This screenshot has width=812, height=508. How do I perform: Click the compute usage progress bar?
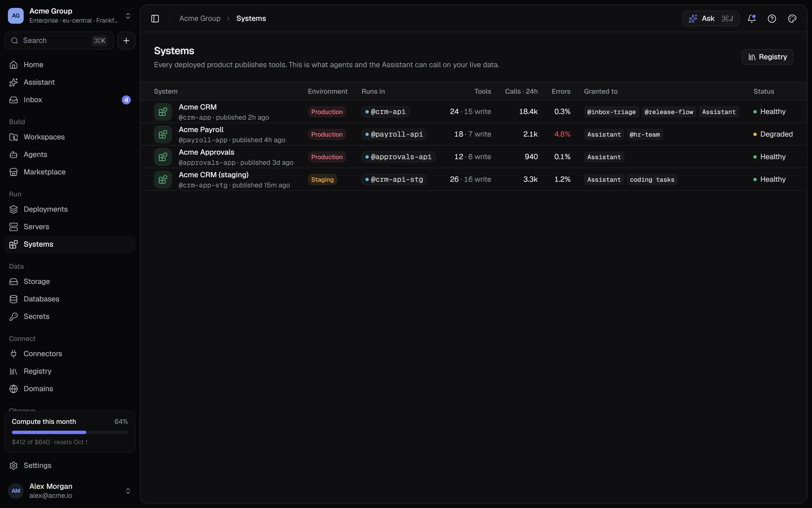[70, 432]
